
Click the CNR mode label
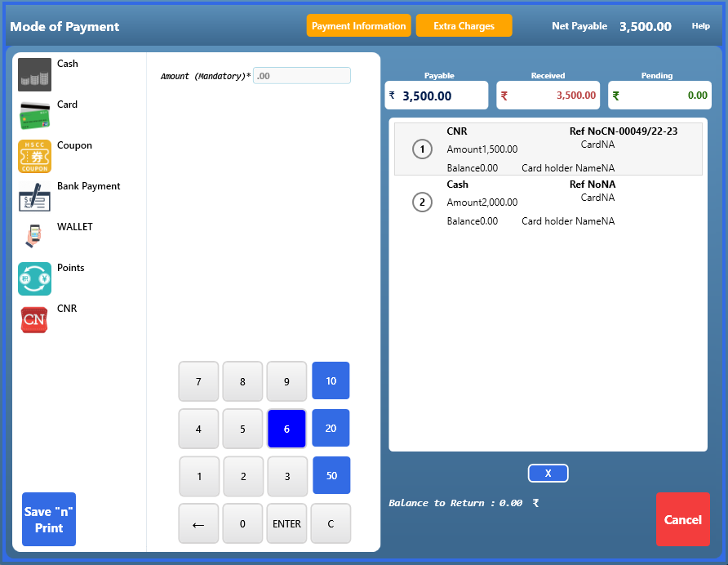67,309
